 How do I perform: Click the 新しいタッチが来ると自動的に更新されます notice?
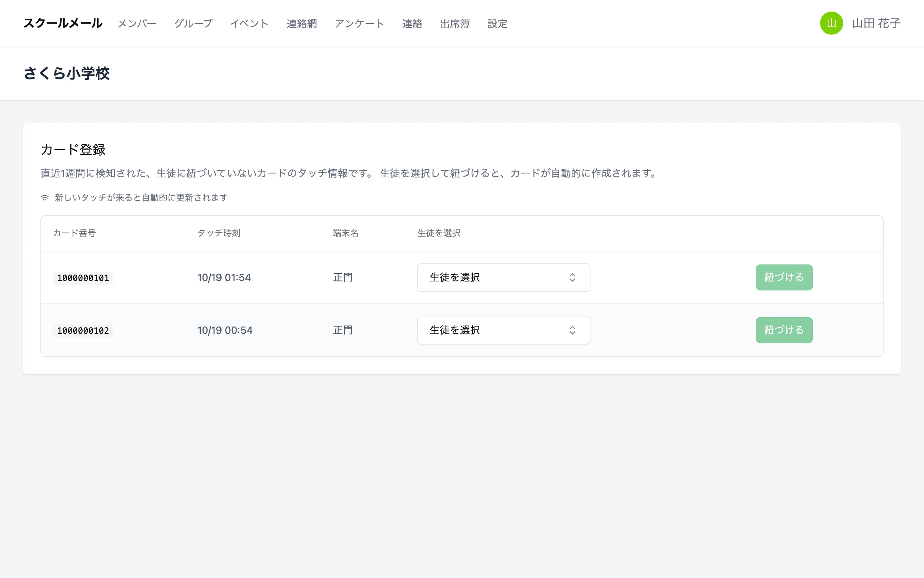pos(141,198)
